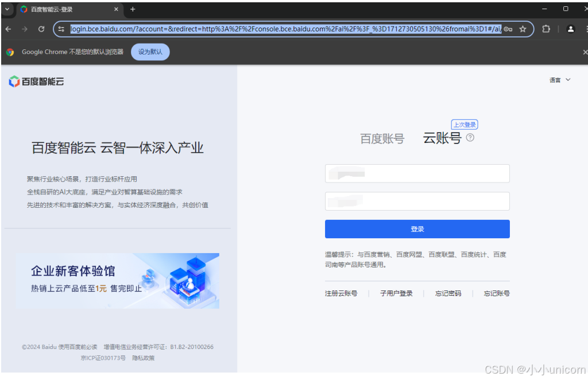588x380 pixels.
Task: Set Chrome as default with 设为默认
Action: point(150,52)
